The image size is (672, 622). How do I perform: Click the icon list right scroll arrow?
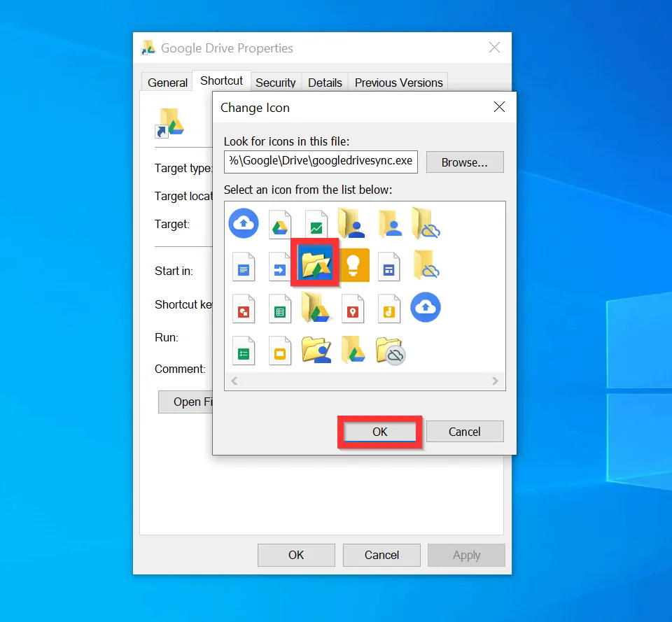[x=496, y=381]
